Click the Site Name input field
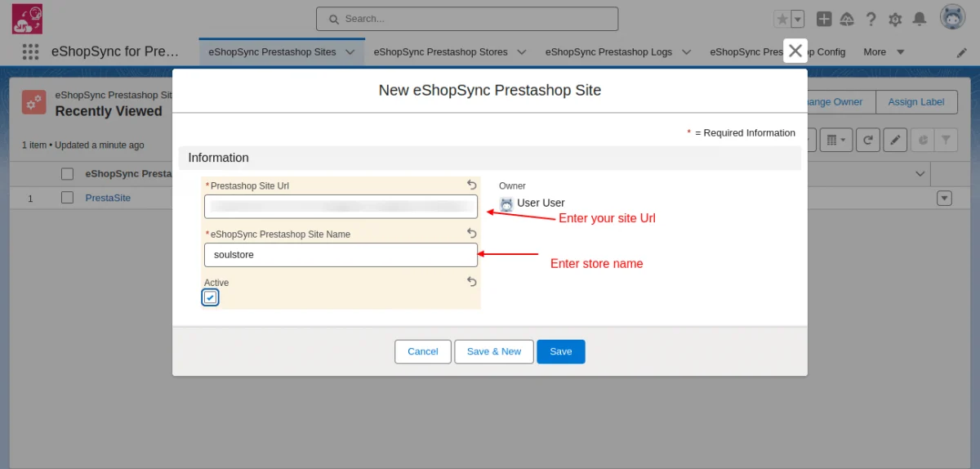Screen dimensions: 980x469 coord(341,255)
